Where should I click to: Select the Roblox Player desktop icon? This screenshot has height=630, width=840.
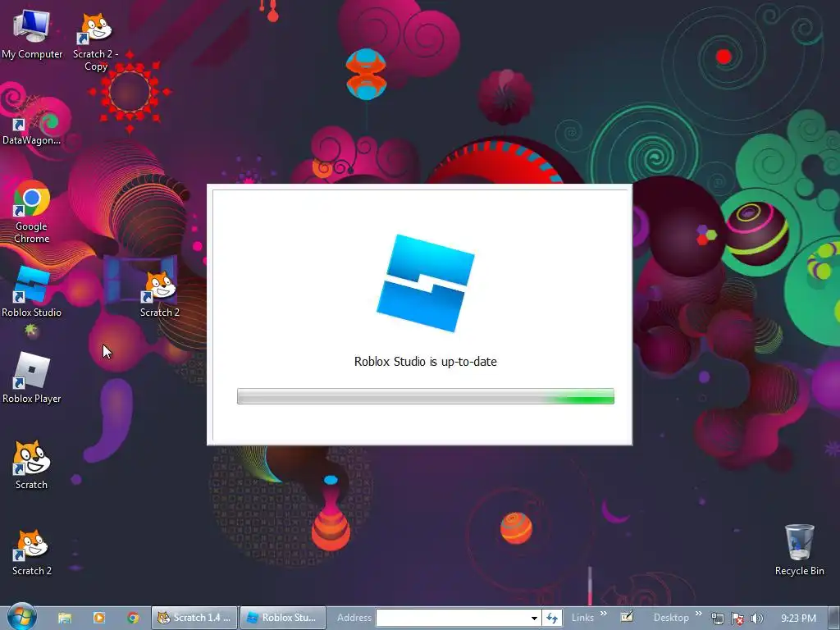click(x=32, y=378)
